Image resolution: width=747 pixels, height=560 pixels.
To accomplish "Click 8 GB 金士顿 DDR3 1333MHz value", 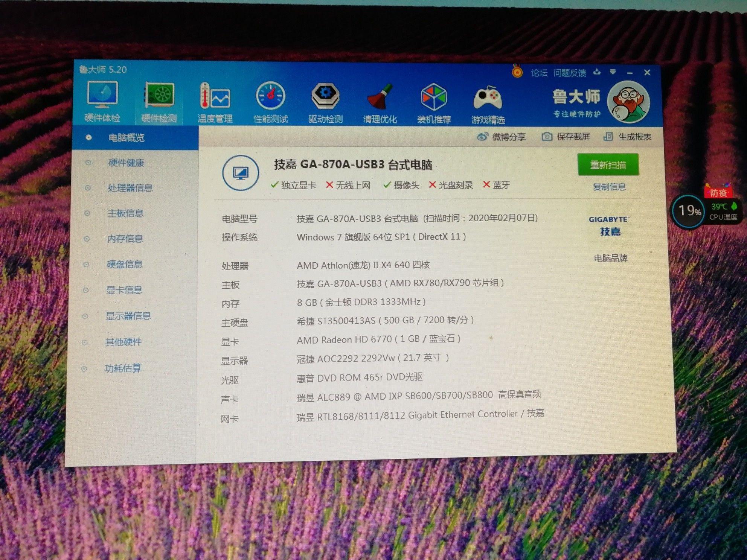I will pos(361,302).
